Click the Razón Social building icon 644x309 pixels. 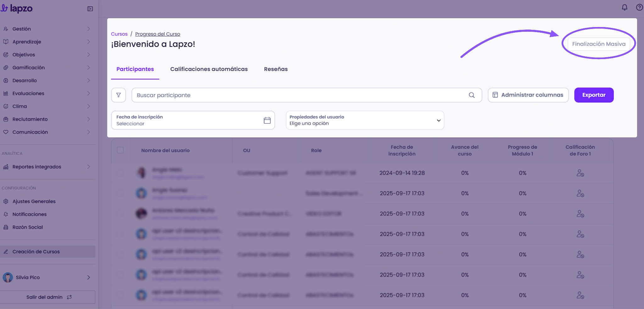[x=6, y=227]
